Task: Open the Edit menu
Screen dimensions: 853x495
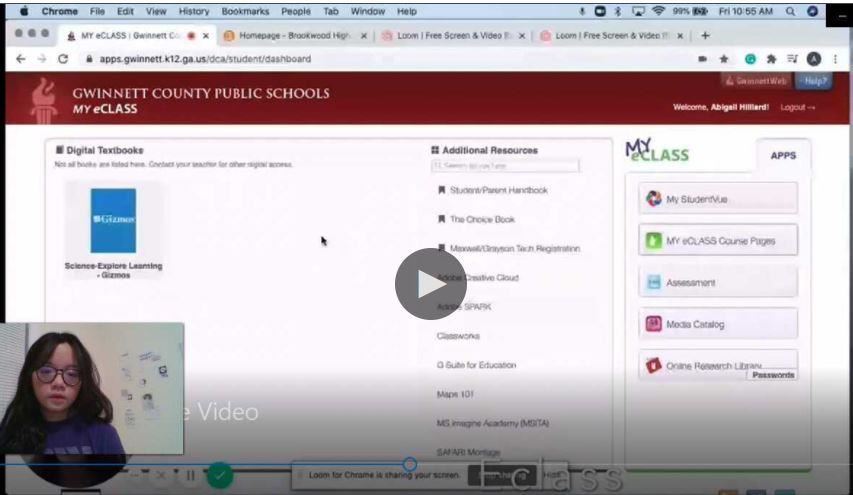Action: (125, 11)
